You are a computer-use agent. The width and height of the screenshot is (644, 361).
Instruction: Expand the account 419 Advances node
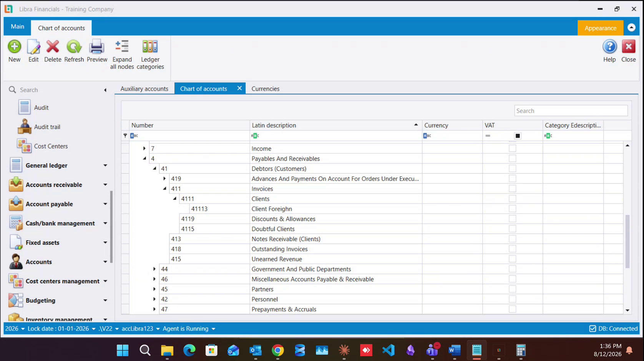[x=164, y=179]
